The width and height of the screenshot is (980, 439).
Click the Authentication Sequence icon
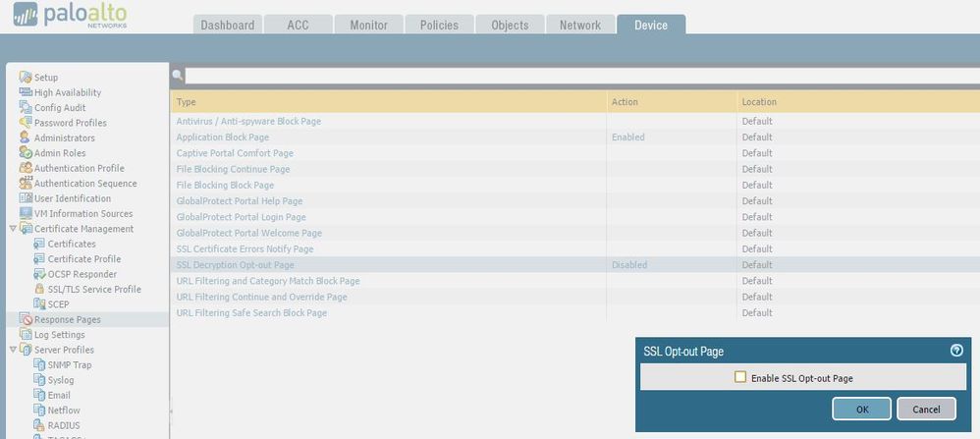click(x=25, y=183)
